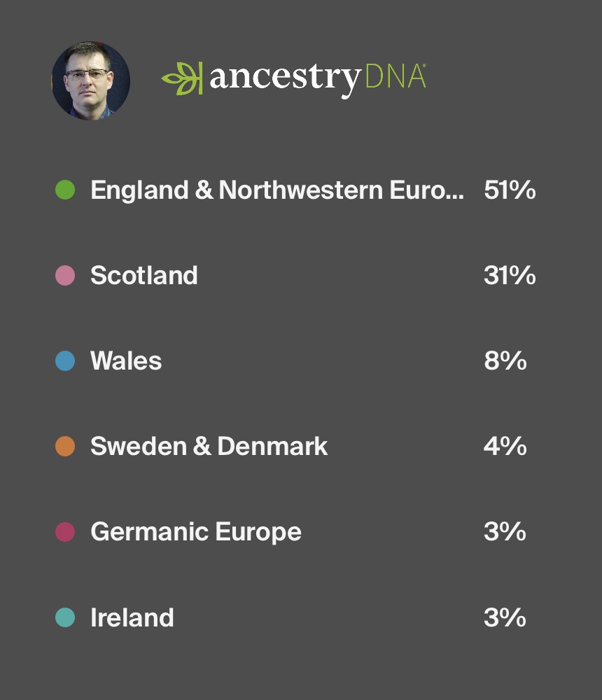Click the 8% Wales percentage

505,361
